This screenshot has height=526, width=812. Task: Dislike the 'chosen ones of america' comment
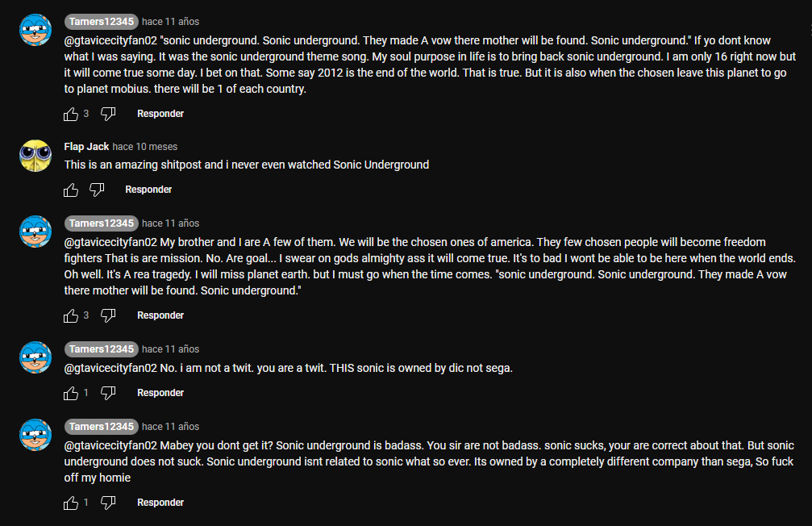coord(108,315)
